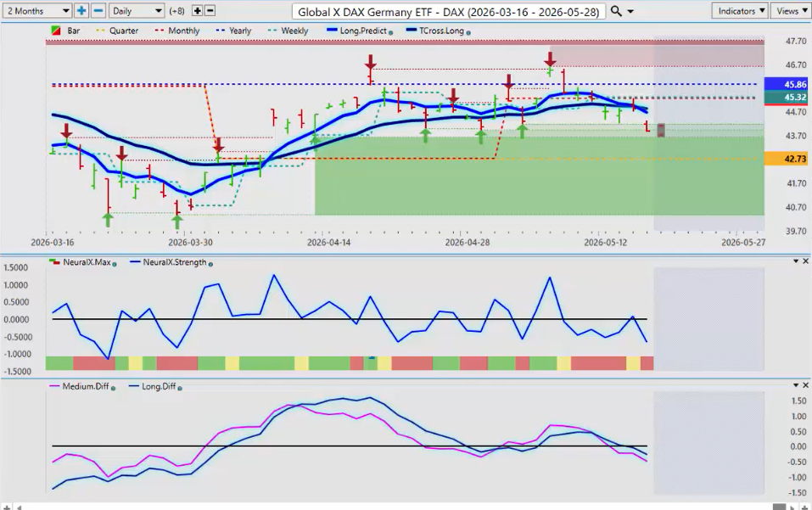Click the 45.86 blue price label
Viewport: 812px width, 510px height.
786,84
